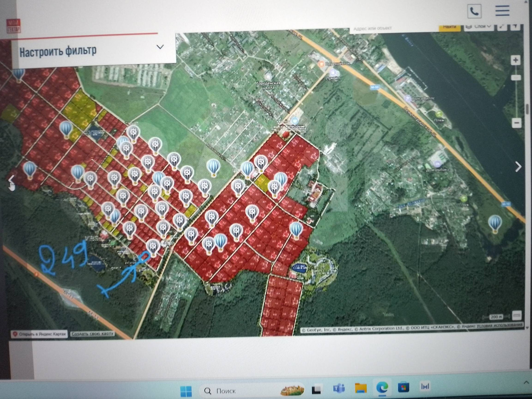Open the hamburger menu
Viewport: 532px width, 399px height.
pos(502,11)
